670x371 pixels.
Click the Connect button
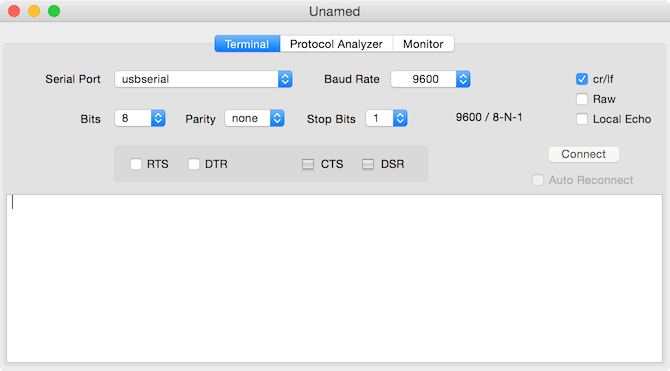(584, 154)
